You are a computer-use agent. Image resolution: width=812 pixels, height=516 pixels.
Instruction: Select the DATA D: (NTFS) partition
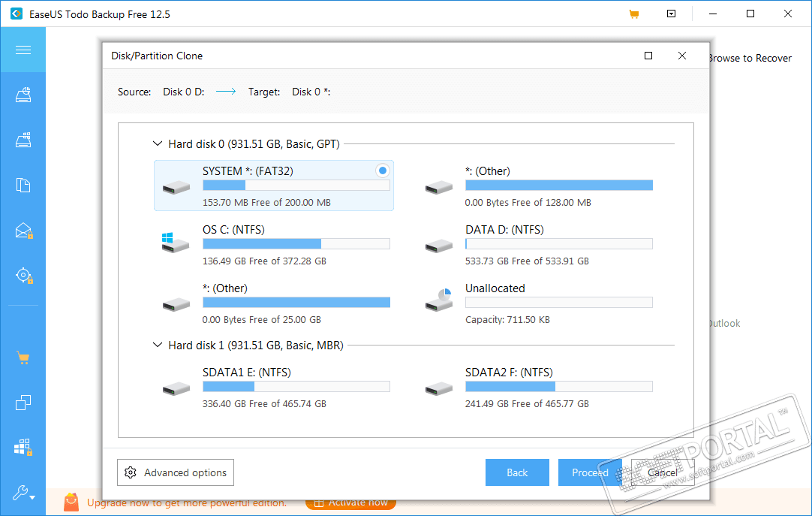(537, 244)
